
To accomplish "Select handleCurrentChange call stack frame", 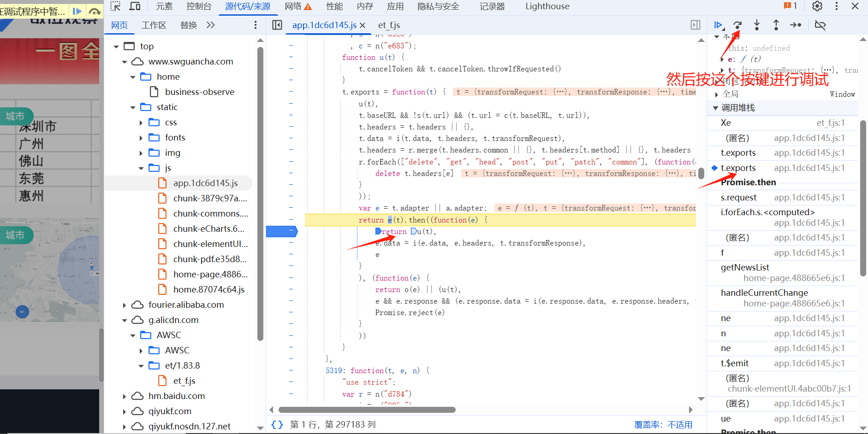I will point(783,298).
